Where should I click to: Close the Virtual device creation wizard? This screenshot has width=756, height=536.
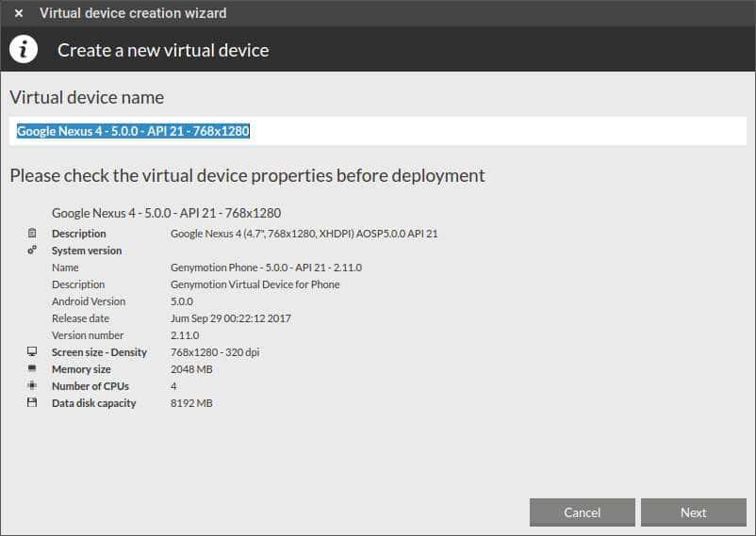(19, 13)
